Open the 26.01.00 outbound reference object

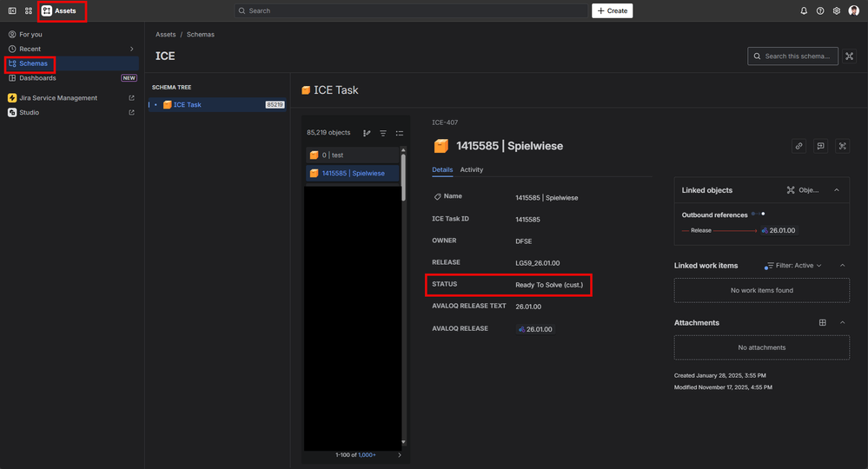tap(779, 231)
